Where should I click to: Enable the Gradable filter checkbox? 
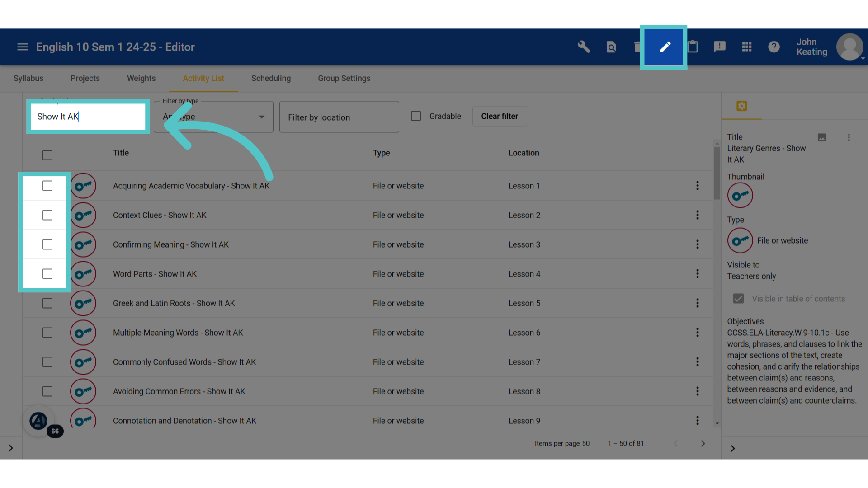pyautogui.click(x=416, y=116)
